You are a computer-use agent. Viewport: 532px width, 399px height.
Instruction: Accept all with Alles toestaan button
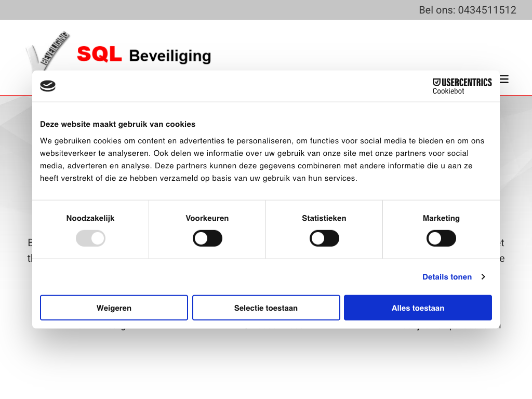tap(418, 308)
